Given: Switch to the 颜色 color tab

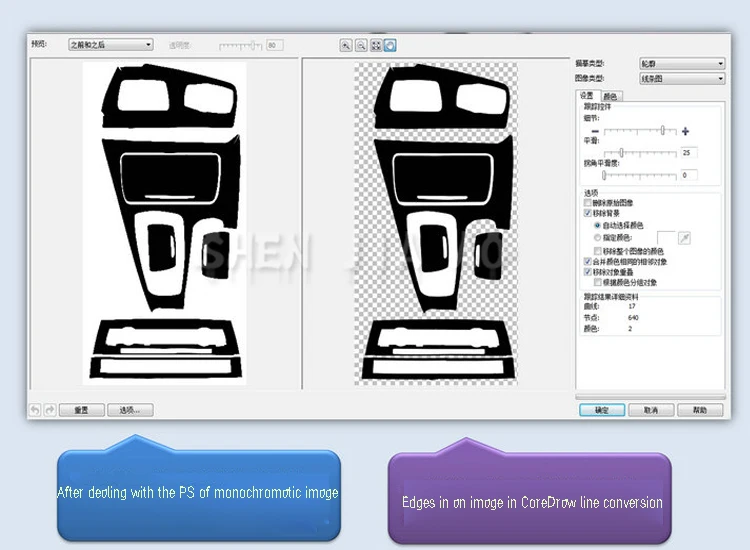Looking at the screenshot, I should 610,96.
